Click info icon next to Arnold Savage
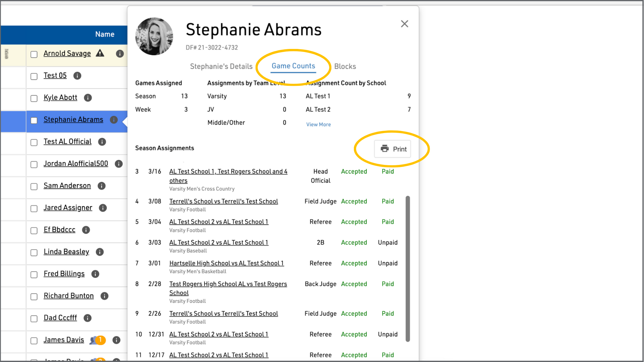Image resolution: width=644 pixels, height=362 pixels. coord(120,54)
